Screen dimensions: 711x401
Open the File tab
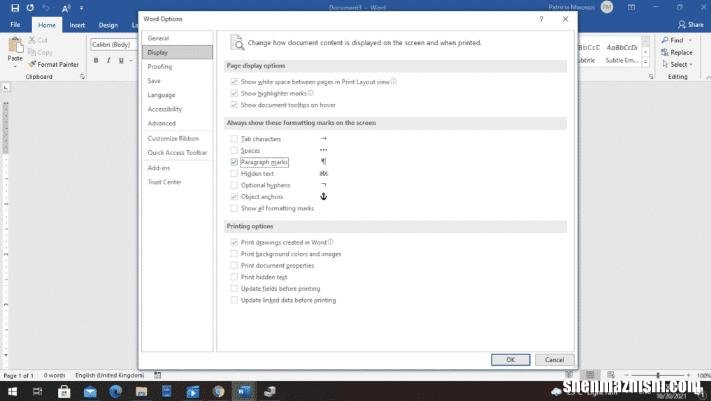pos(15,24)
